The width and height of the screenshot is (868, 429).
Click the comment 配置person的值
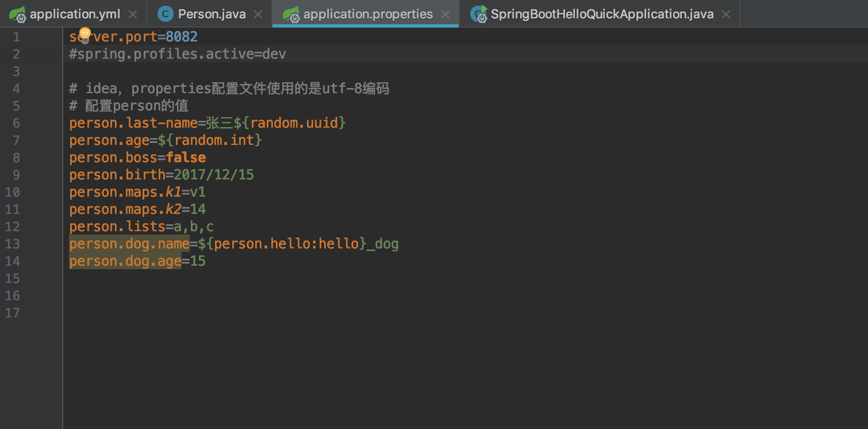coord(129,106)
